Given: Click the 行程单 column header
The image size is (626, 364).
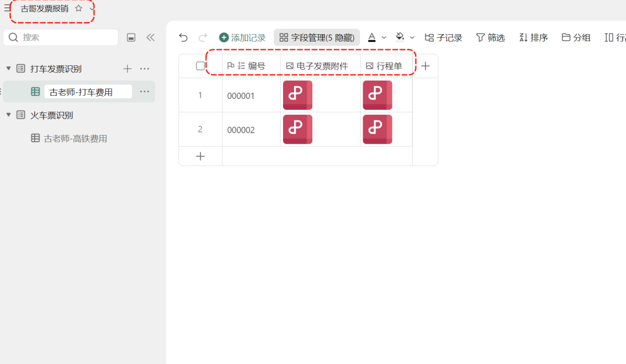Looking at the screenshot, I should tap(386, 66).
